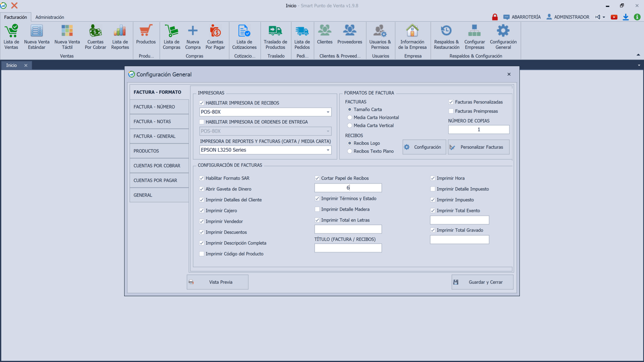The width and height of the screenshot is (644, 362).
Task: Create a Nueva Compra
Action: (193, 37)
